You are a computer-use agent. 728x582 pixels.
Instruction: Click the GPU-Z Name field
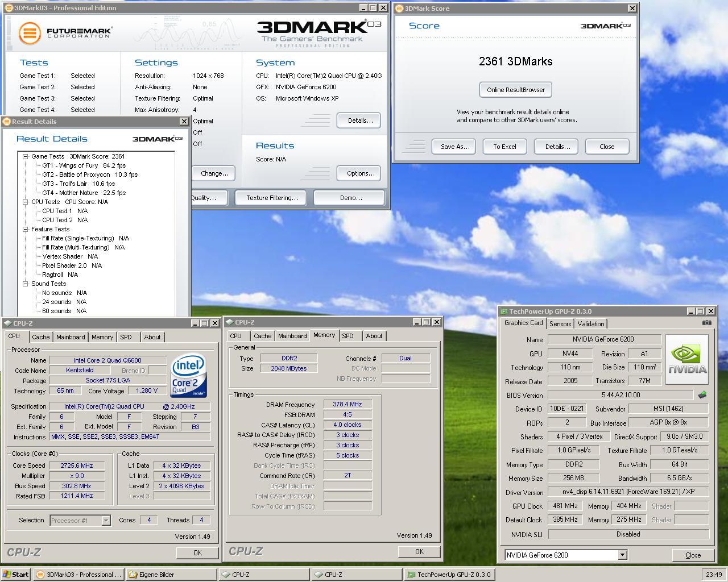pyautogui.click(x=603, y=339)
